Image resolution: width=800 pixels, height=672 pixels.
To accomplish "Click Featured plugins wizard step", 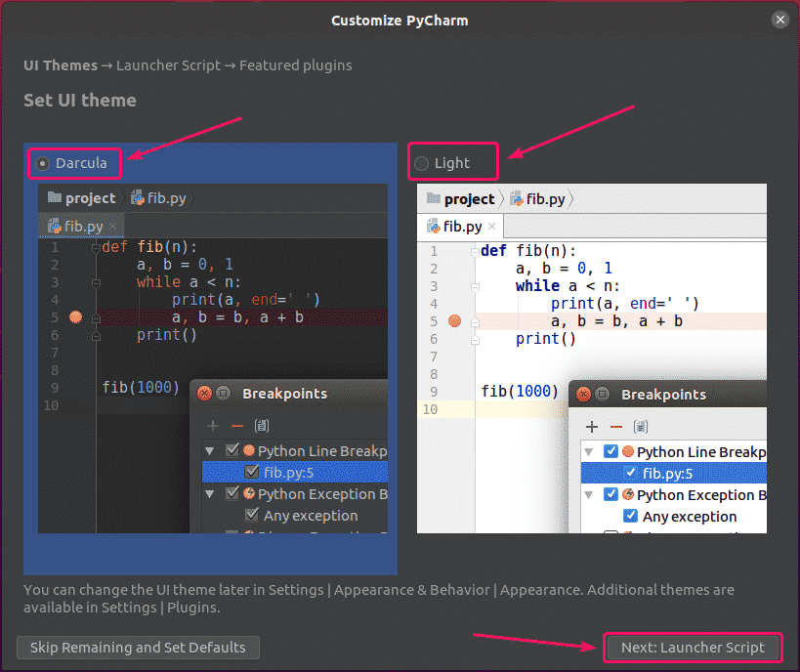I will 295,65.
